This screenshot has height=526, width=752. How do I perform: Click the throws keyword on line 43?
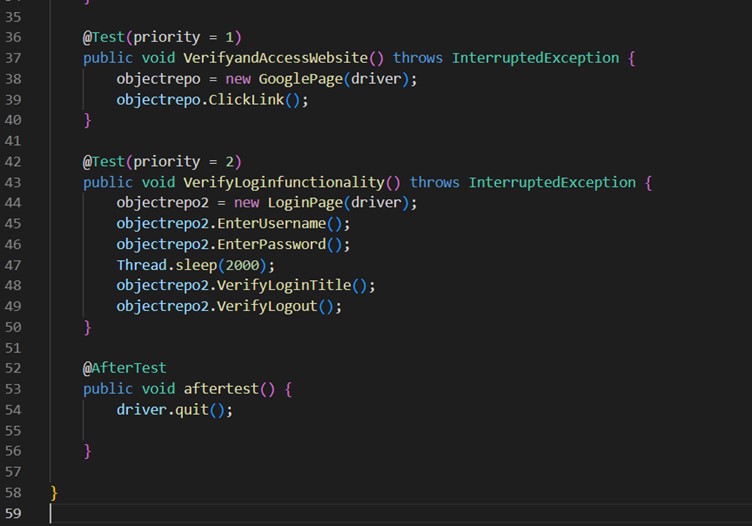435,182
